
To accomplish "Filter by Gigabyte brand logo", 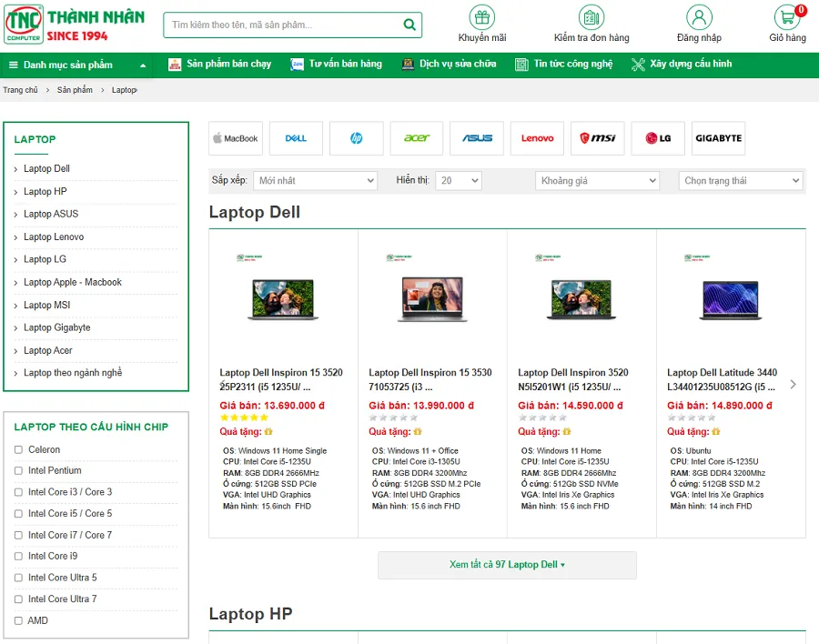I will (719, 138).
